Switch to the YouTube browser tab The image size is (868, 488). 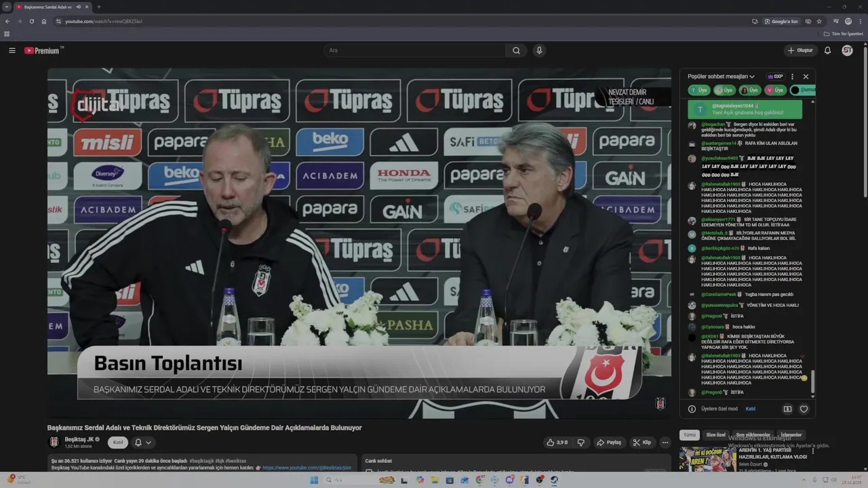(x=52, y=7)
